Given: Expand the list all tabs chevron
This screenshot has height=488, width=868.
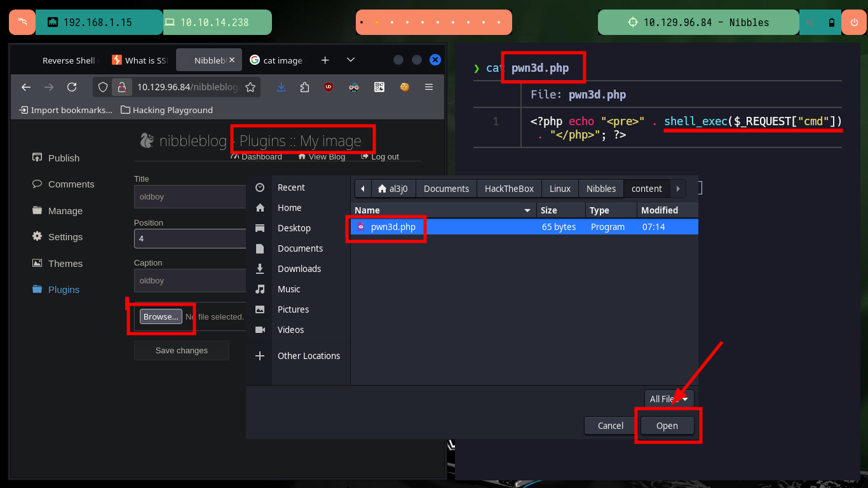Looking at the screenshot, I should point(351,60).
